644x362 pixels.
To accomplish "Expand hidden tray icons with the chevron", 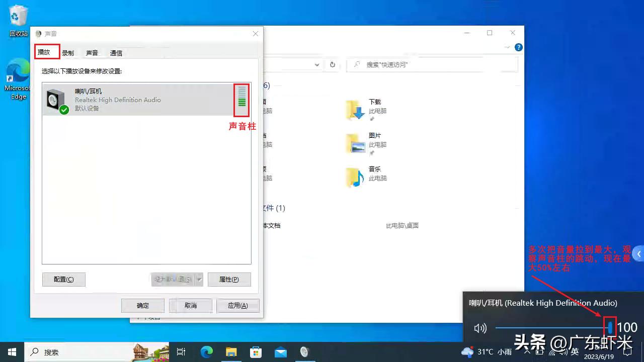I will coord(527,352).
